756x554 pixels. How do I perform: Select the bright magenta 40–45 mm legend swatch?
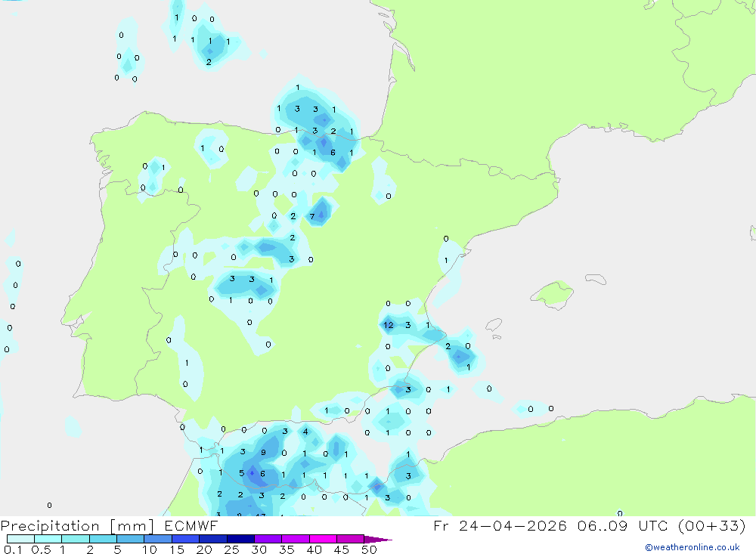click(x=323, y=539)
